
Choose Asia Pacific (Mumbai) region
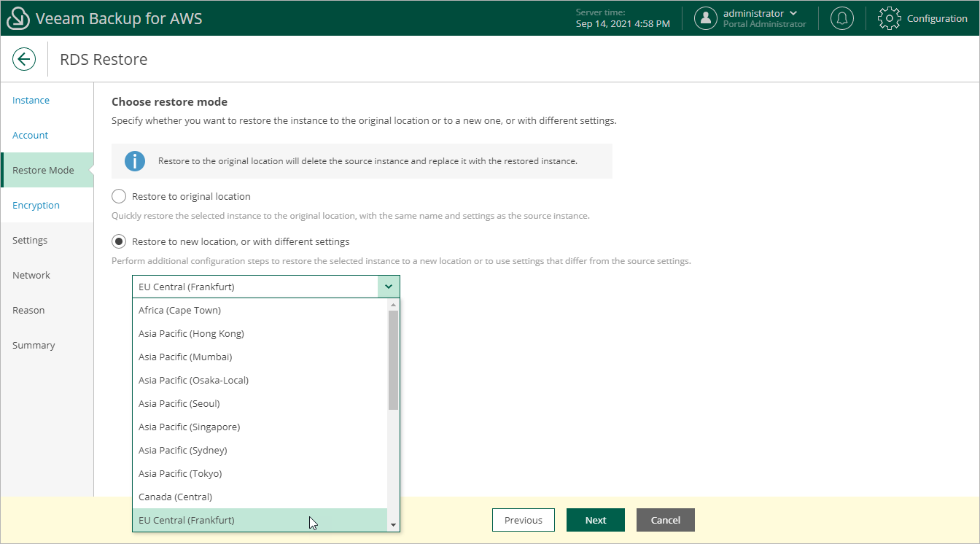click(260, 357)
